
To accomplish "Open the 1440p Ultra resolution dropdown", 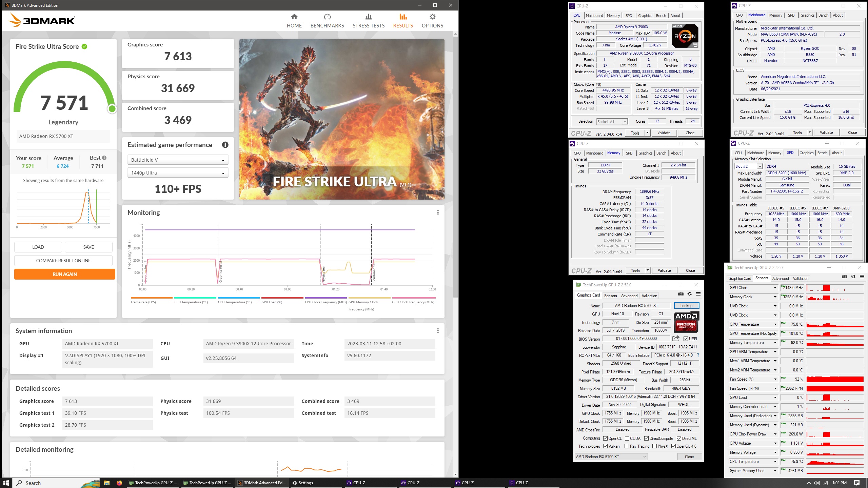I will tap(178, 173).
